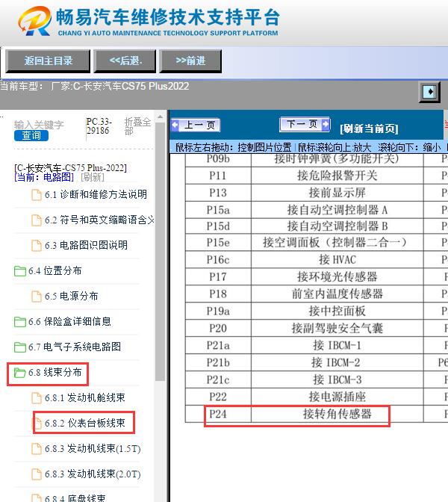
Task: Click the [刷新] link in sidebar
Action: click(92, 177)
